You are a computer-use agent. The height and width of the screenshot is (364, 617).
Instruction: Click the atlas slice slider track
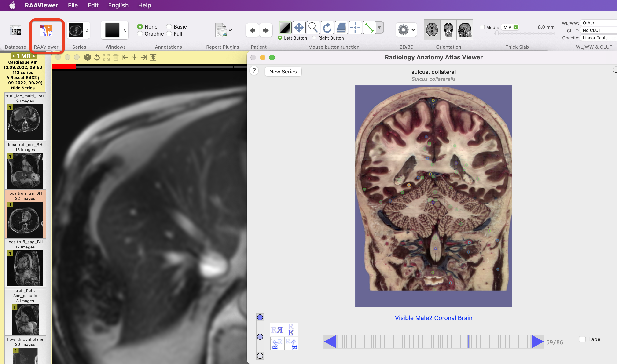434,342
